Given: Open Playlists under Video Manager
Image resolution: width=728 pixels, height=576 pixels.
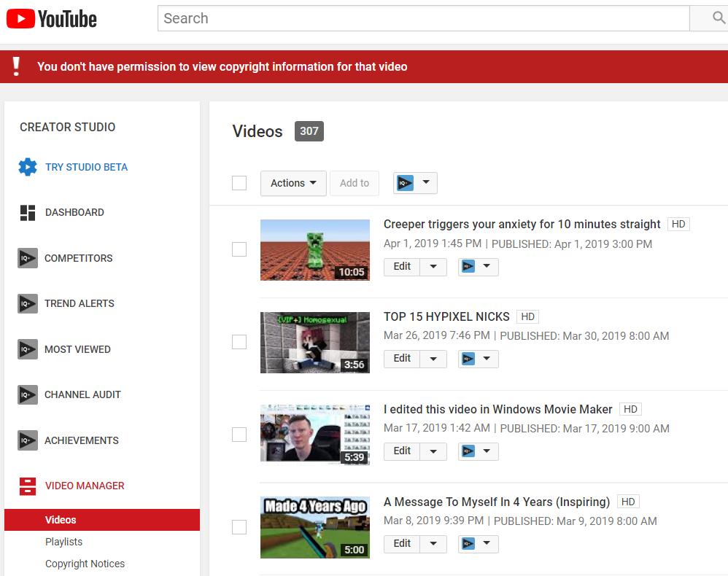Looking at the screenshot, I should click(x=63, y=542).
